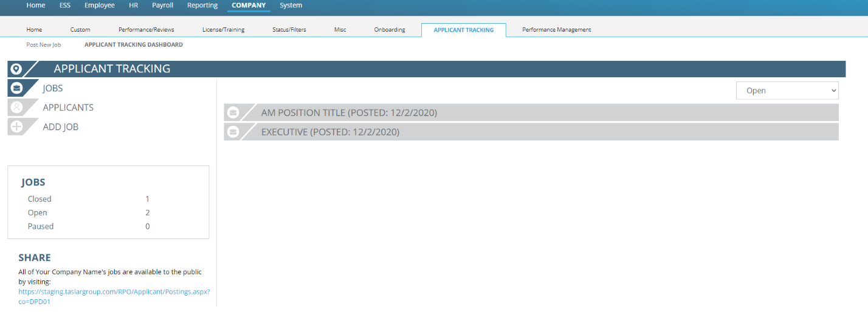Viewport: 868px width, 312px height.
Task: Open the public job postings URL link
Action: [x=114, y=296]
